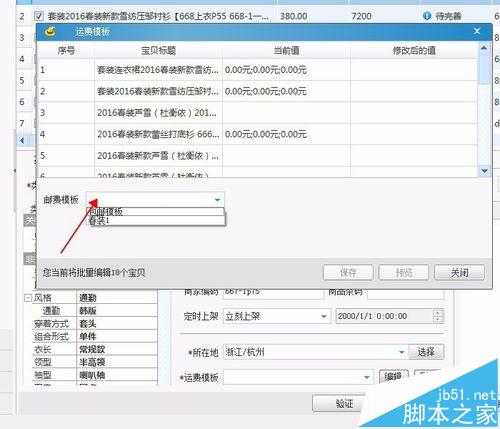Click current value cell in row 4

click(286, 134)
